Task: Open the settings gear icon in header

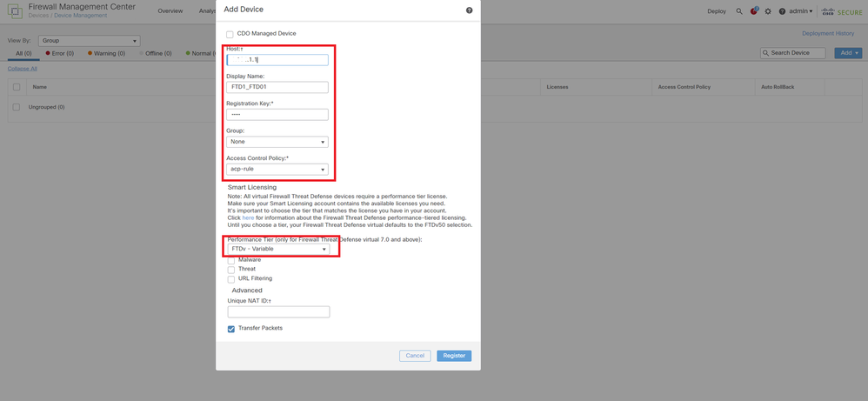Action: coord(768,11)
